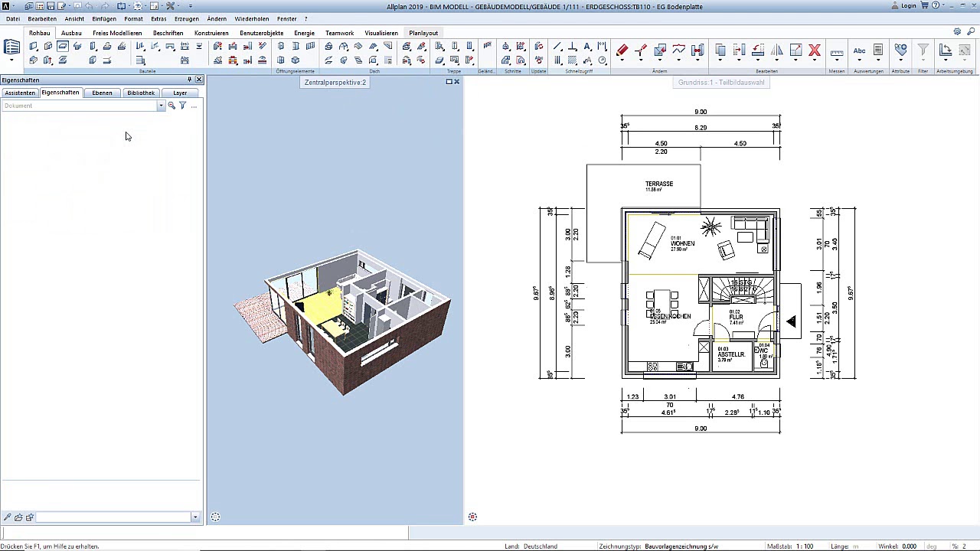Close the Zentralperspektive viewport
Viewport: 980px width, 551px height.
click(x=457, y=82)
